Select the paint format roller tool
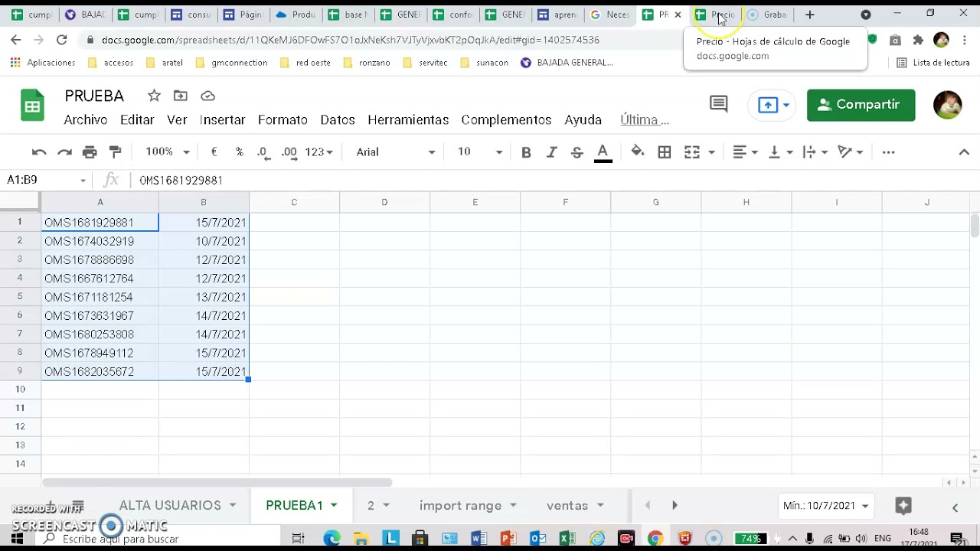The width and height of the screenshot is (980, 551). 115,152
